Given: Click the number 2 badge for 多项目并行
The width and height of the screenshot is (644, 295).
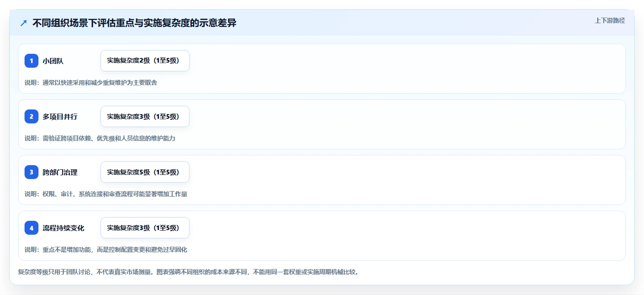Looking at the screenshot, I should click(x=32, y=116).
